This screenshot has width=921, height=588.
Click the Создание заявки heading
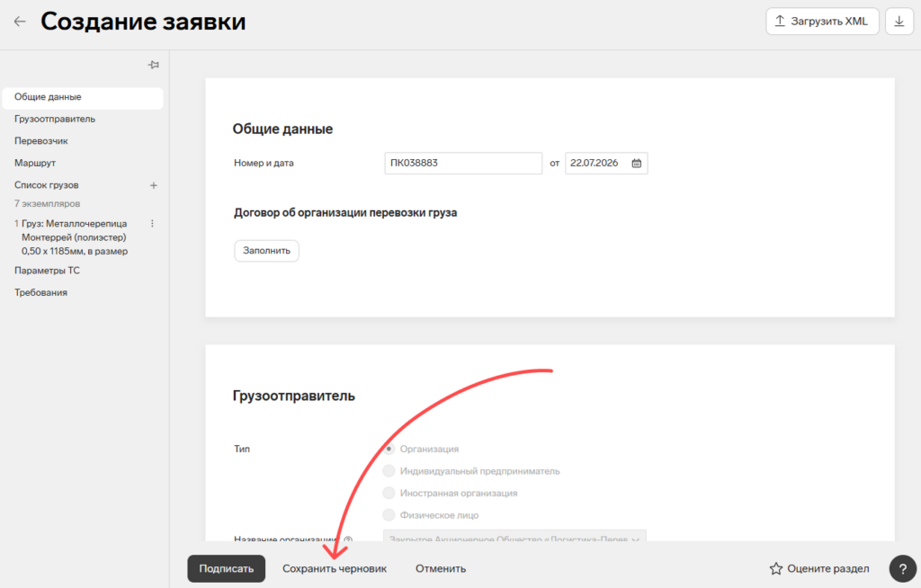[143, 22]
